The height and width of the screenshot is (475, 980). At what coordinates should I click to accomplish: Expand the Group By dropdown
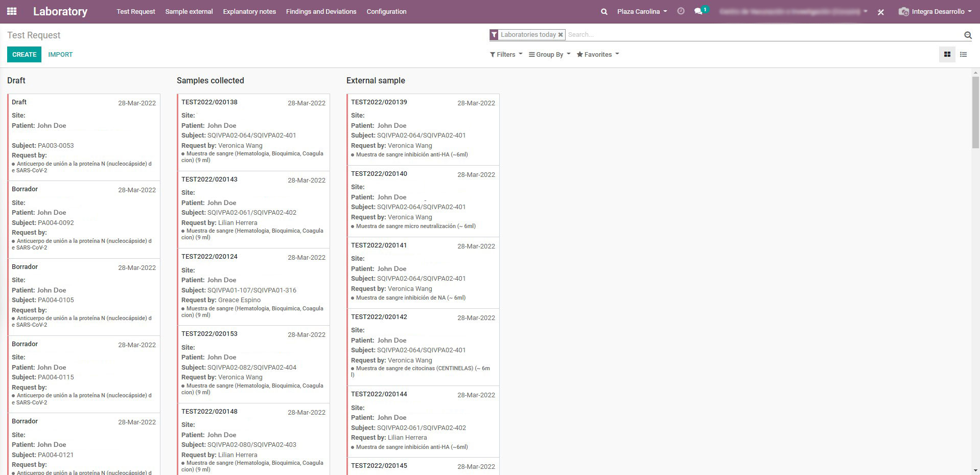tap(549, 54)
